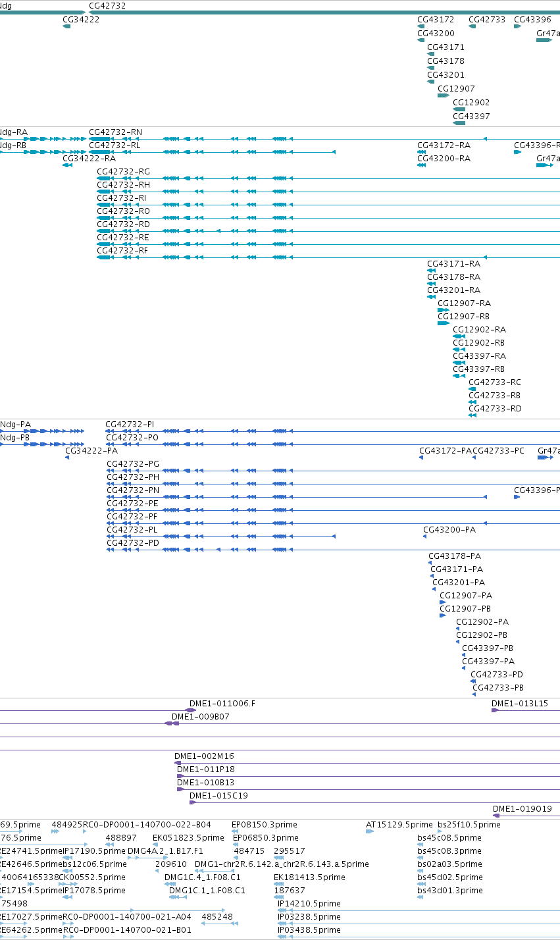Click gene CG12907 label
This screenshot has height=940, width=560.
456,89
